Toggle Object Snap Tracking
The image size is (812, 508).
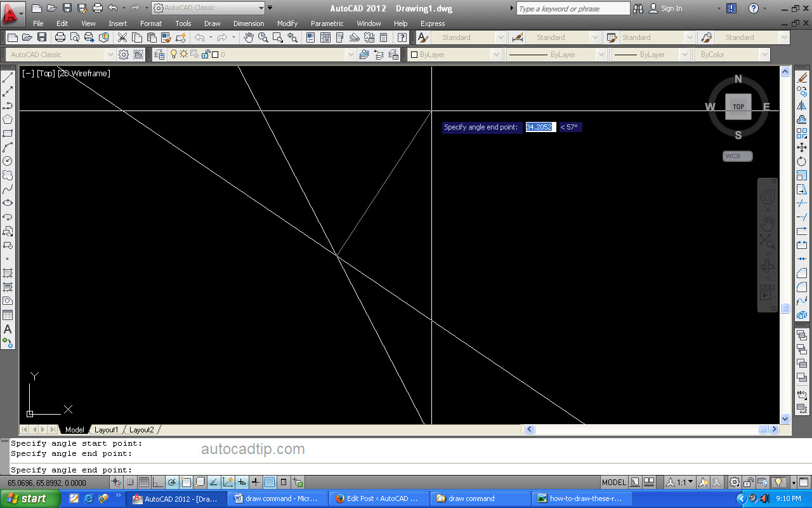coord(214,482)
